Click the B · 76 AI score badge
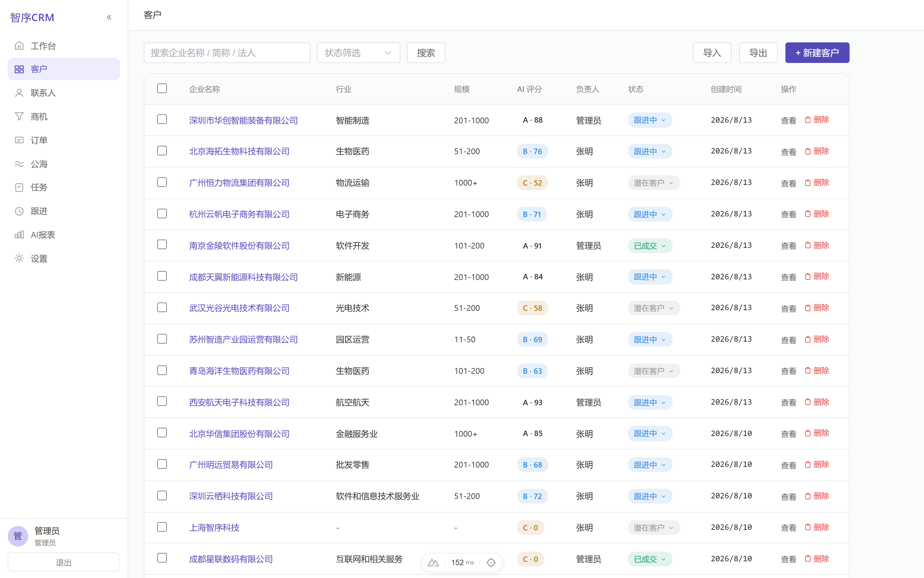 pos(532,151)
